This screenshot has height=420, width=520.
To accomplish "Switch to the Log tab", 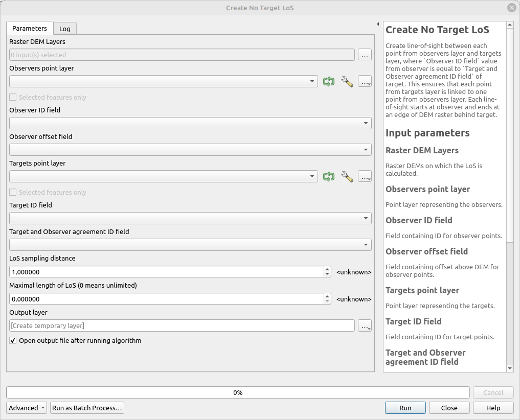I will click(64, 29).
